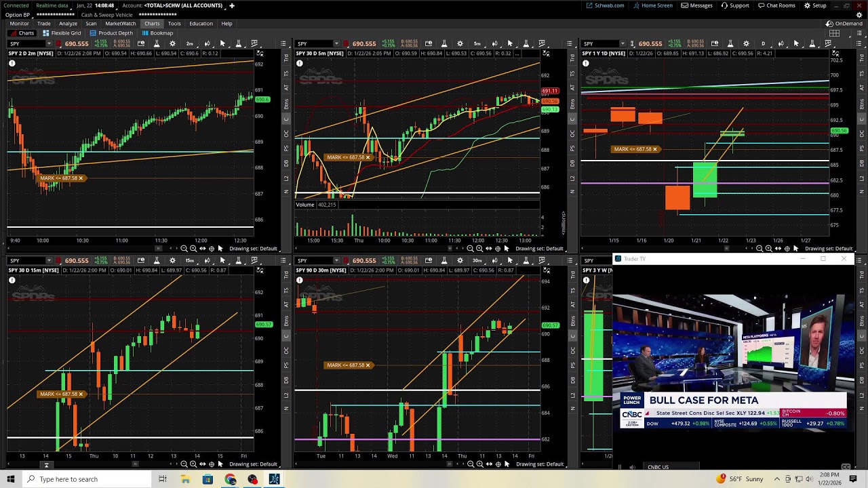868x488 pixels.
Task: Dismiss MARK <= 687.58 alert on the 5m chart
Action: tap(368, 157)
